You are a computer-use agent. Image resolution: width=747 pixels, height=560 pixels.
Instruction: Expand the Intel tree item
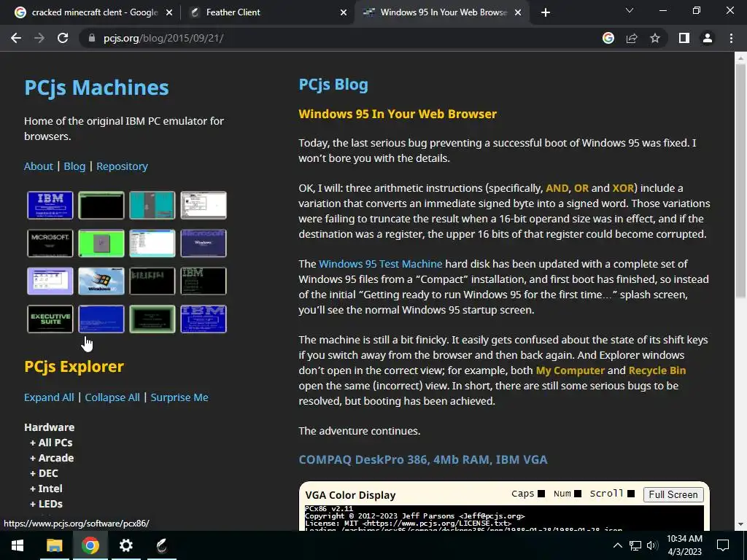(x=46, y=488)
